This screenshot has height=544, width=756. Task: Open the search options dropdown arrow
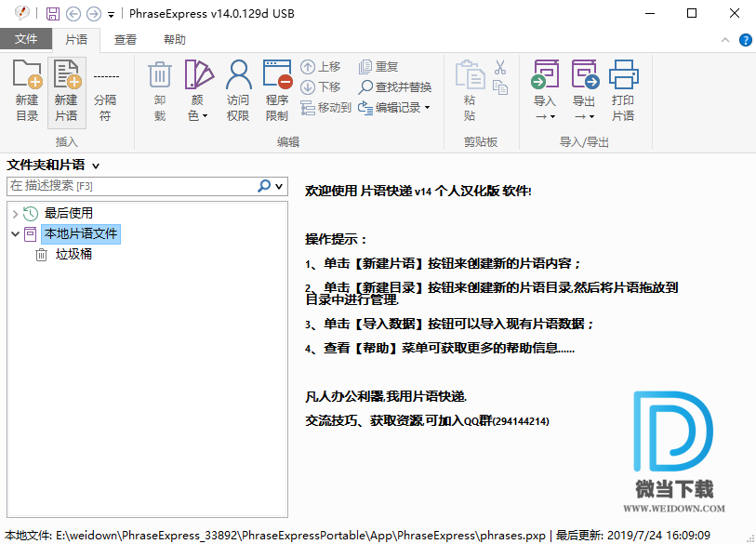[279, 186]
